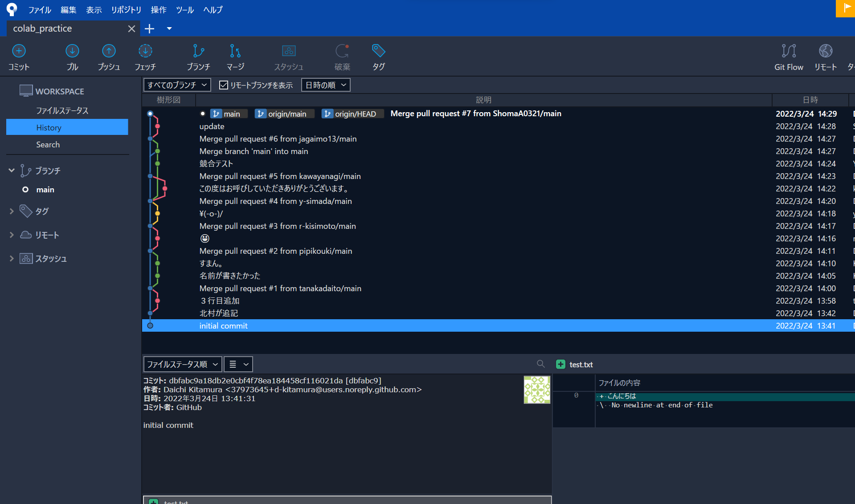Click the Date (日時) column header

point(810,100)
